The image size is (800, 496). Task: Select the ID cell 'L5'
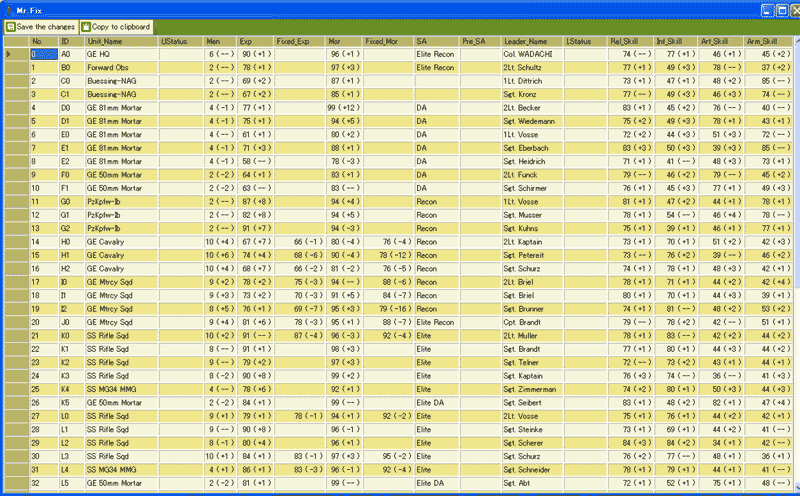[71, 483]
